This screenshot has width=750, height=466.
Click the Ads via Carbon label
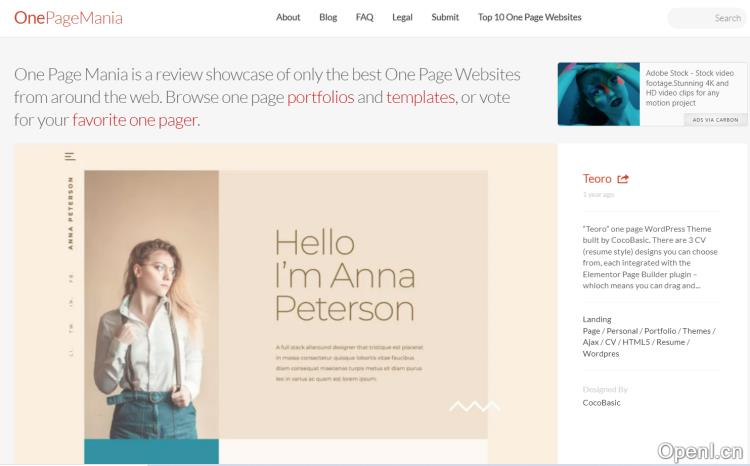click(x=714, y=120)
